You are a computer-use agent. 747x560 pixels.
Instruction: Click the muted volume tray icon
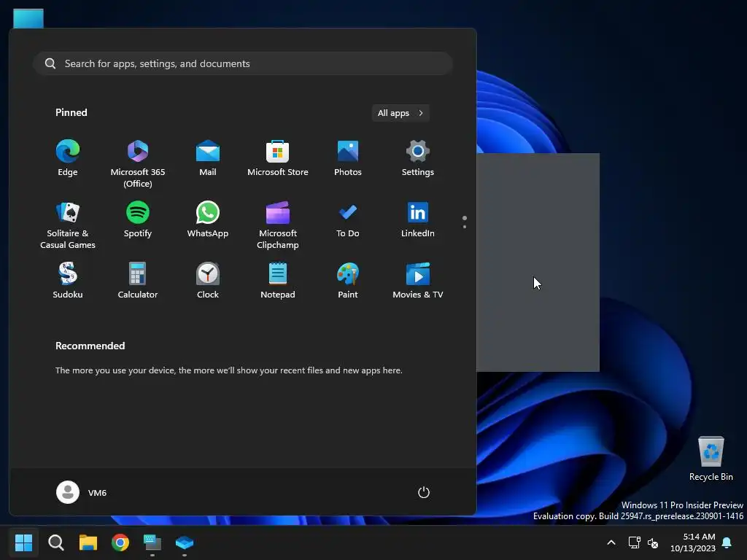click(653, 542)
